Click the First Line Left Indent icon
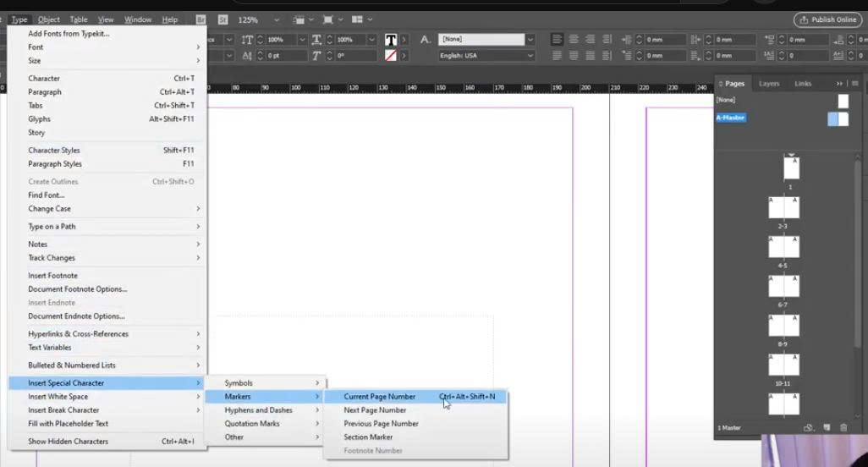868x467 pixels. pyautogui.click(x=626, y=55)
